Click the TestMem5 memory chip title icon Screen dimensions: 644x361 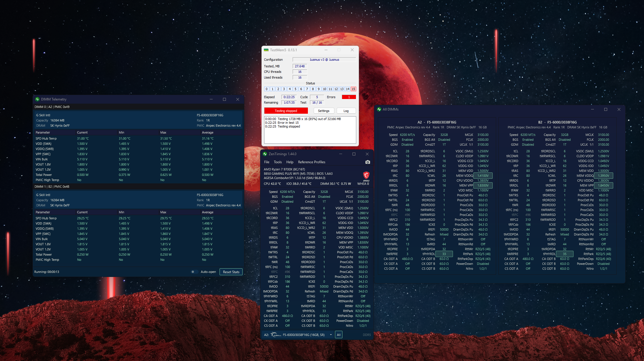click(x=266, y=50)
